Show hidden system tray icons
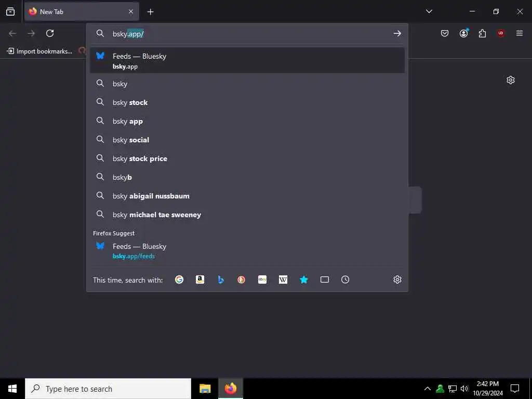Viewport: 532px width, 399px height. click(428, 389)
